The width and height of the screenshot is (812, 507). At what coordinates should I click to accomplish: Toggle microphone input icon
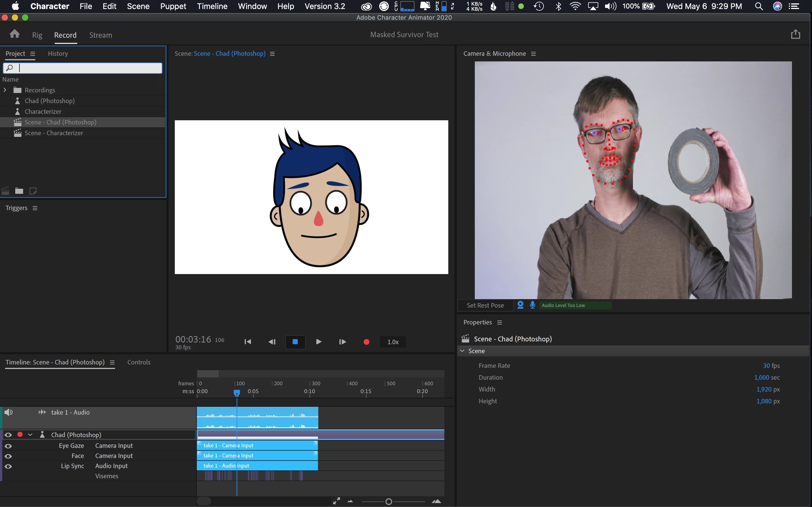[533, 305]
